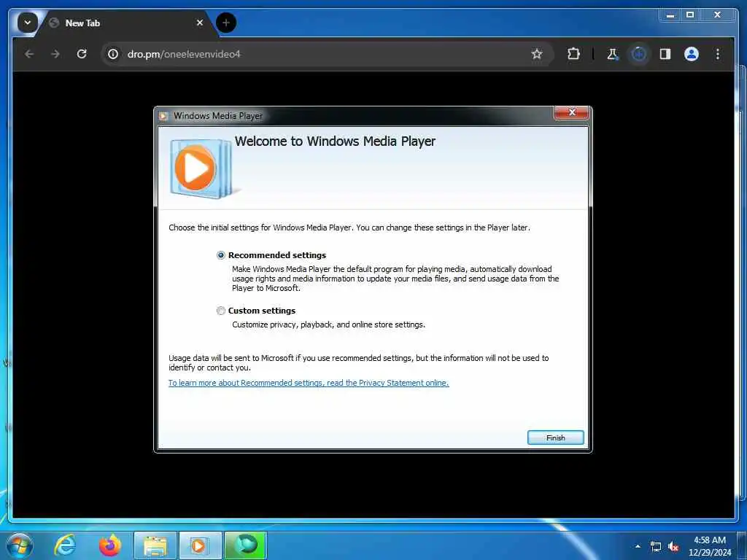
Task: Open the browser profile avatar
Action: (x=692, y=54)
